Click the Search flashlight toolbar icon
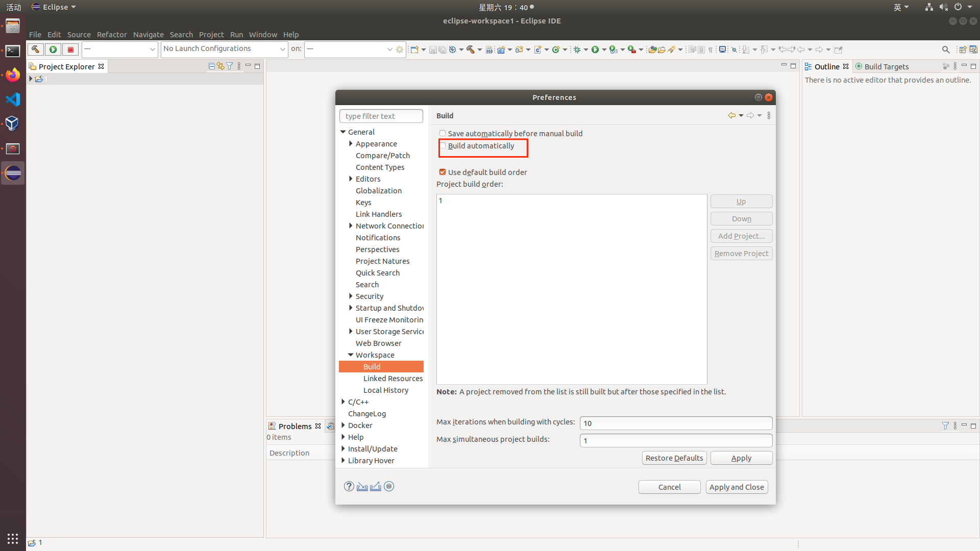Viewport: 980px width, 551px height. [x=672, y=49]
